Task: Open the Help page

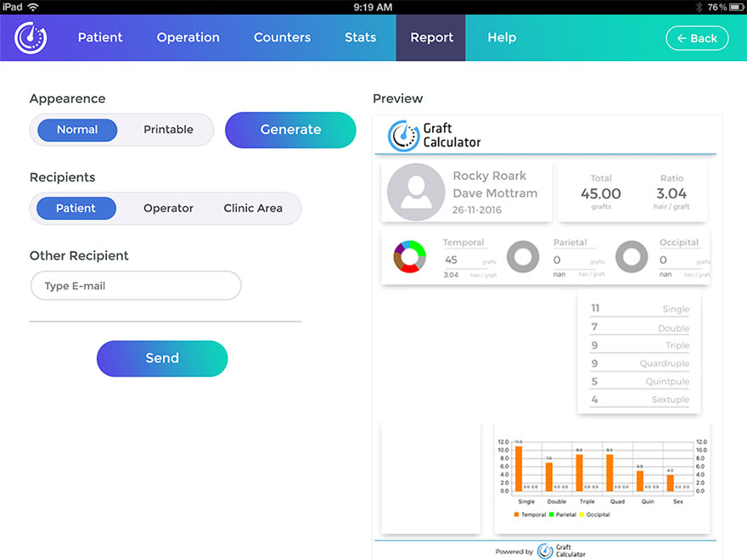Action: [501, 37]
